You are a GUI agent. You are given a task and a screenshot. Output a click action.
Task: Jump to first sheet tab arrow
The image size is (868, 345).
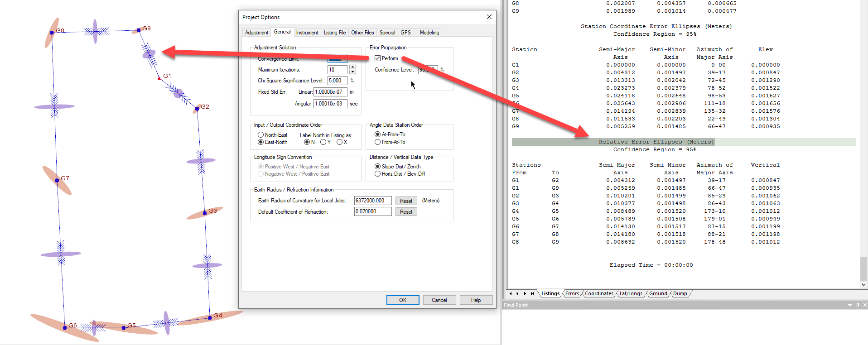(510, 293)
